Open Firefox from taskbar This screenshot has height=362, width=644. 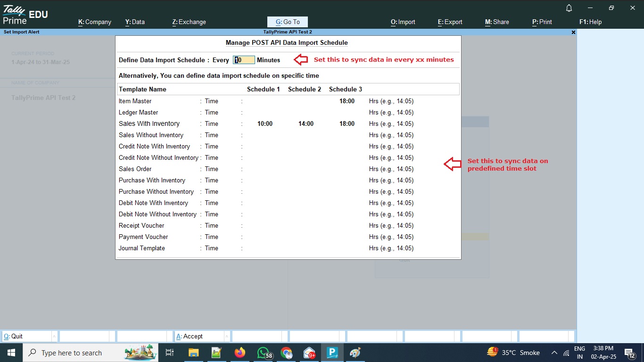[x=240, y=353]
